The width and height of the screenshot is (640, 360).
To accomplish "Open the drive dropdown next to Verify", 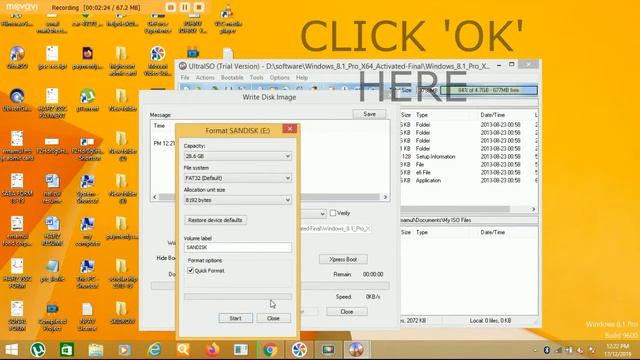I will point(322,213).
